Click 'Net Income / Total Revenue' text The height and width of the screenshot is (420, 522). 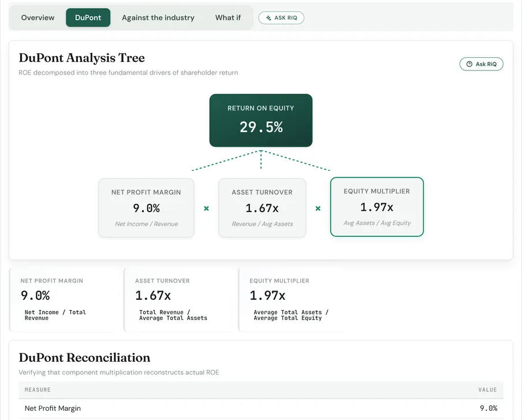[x=55, y=315]
